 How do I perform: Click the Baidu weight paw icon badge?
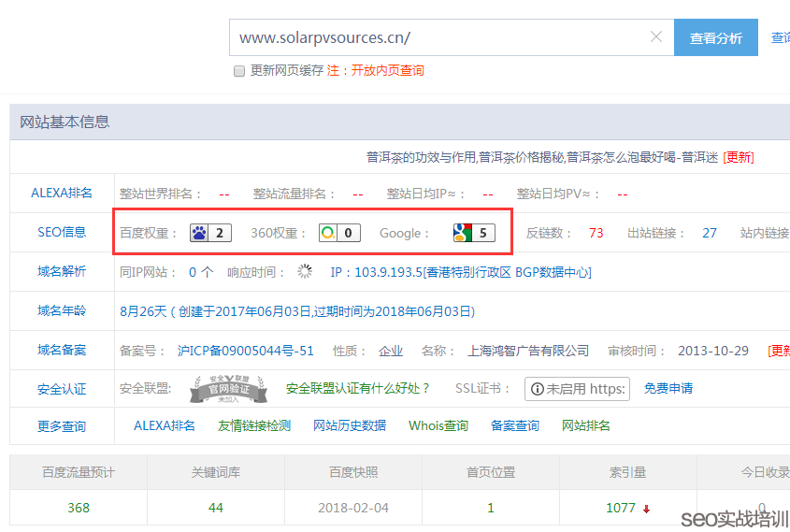click(x=211, y=233)
